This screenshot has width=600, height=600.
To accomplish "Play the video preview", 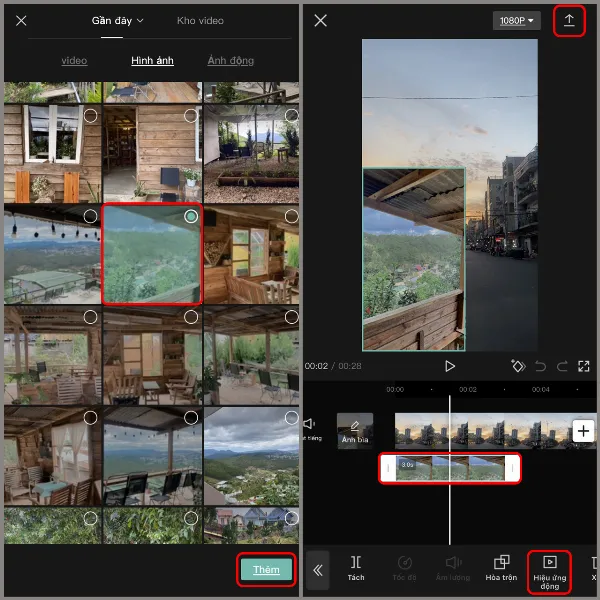I will point(450,366).
